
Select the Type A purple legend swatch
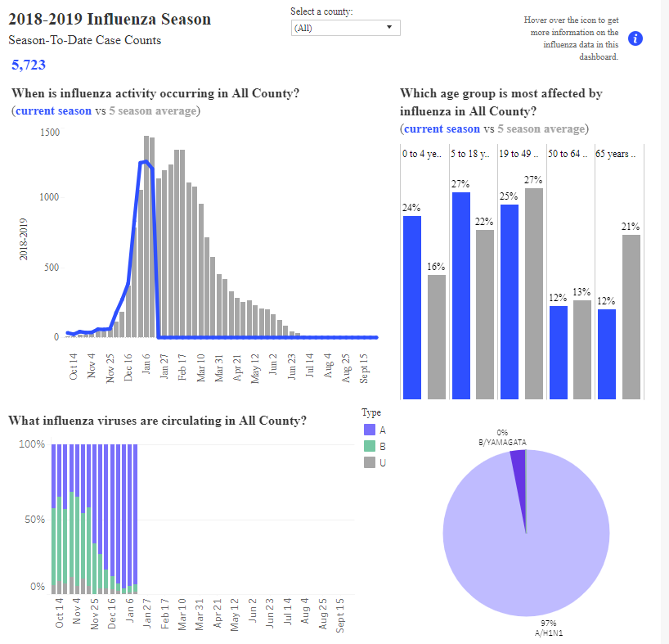tap(370, 430)
